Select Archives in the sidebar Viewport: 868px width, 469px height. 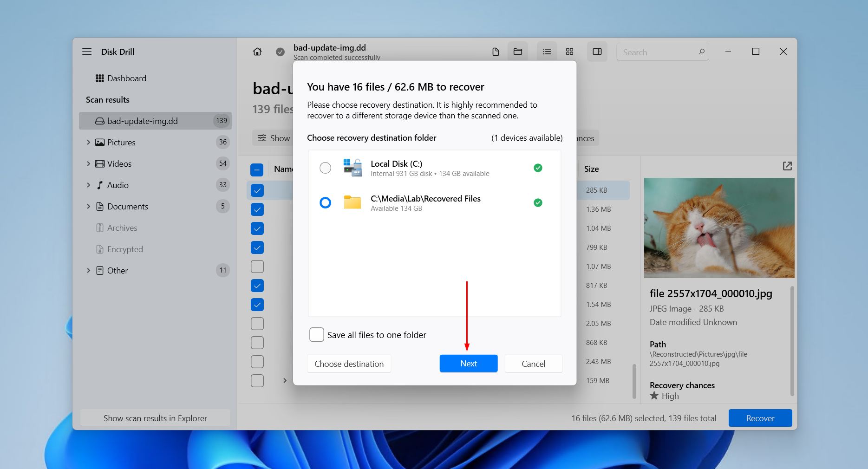click(x=122, y=228)
